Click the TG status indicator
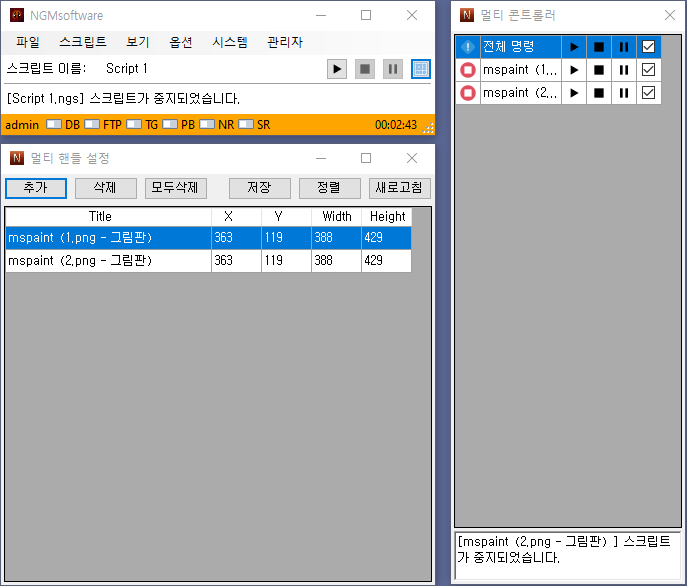The image size is (687, 586). (x=142, y=125)
